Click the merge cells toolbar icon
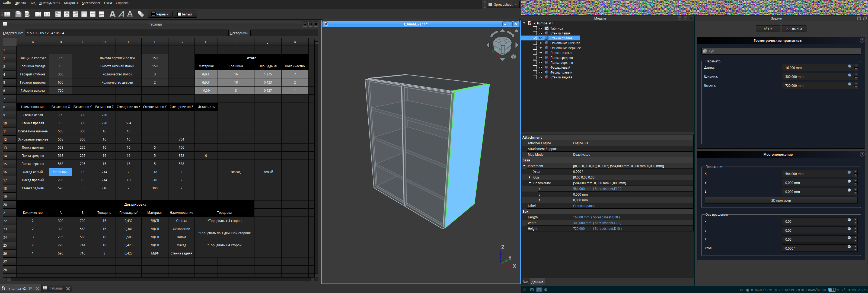The image size is (868, 293). (39, 14)
